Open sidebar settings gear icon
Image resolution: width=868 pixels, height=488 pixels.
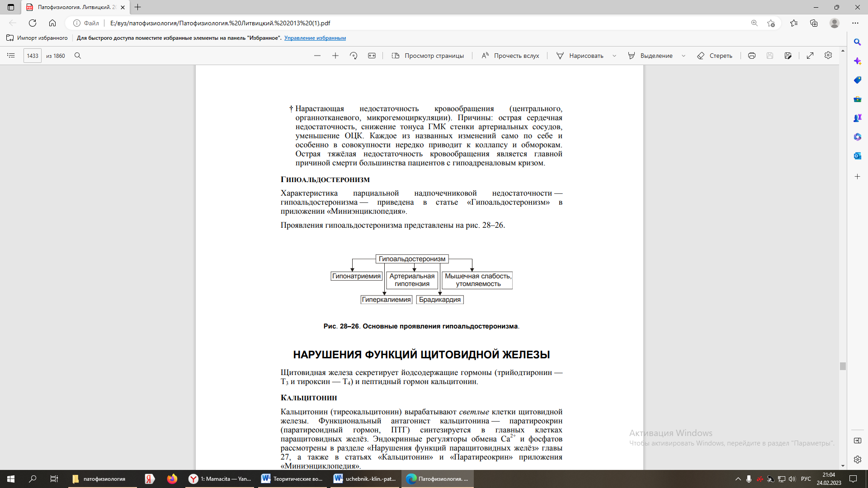coord(857,460)
